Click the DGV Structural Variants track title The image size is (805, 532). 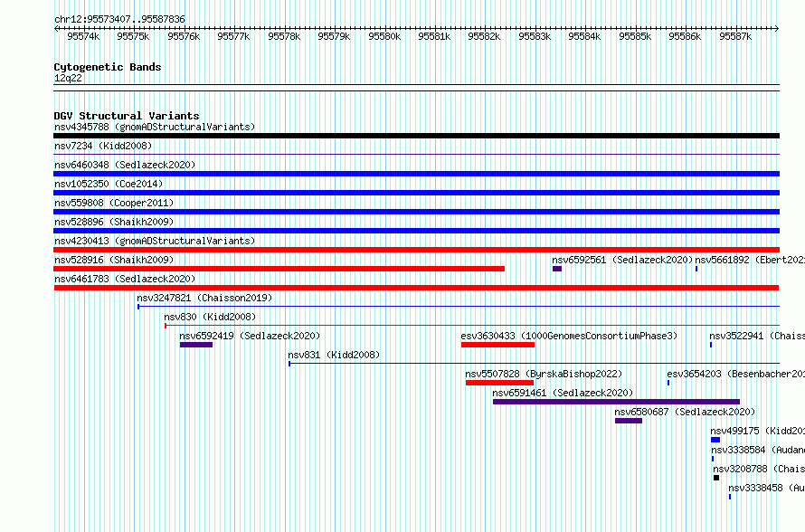click(127, 116)
